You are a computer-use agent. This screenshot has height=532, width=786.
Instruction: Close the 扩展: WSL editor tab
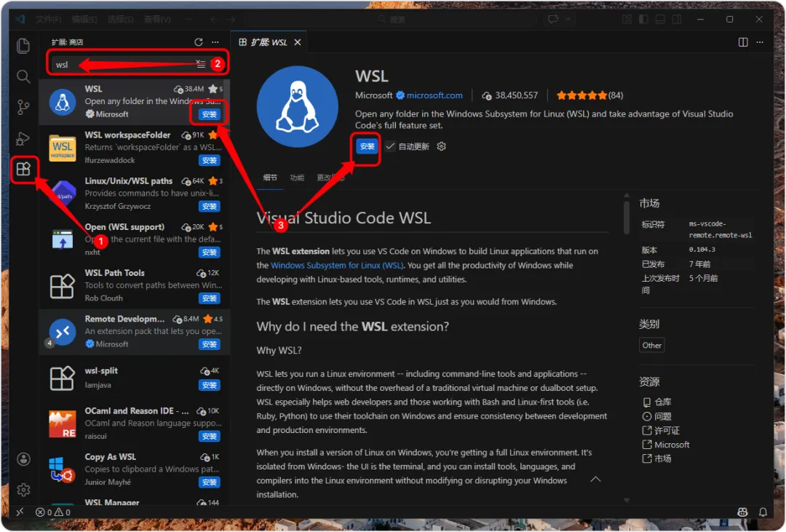tap(297, 42)
